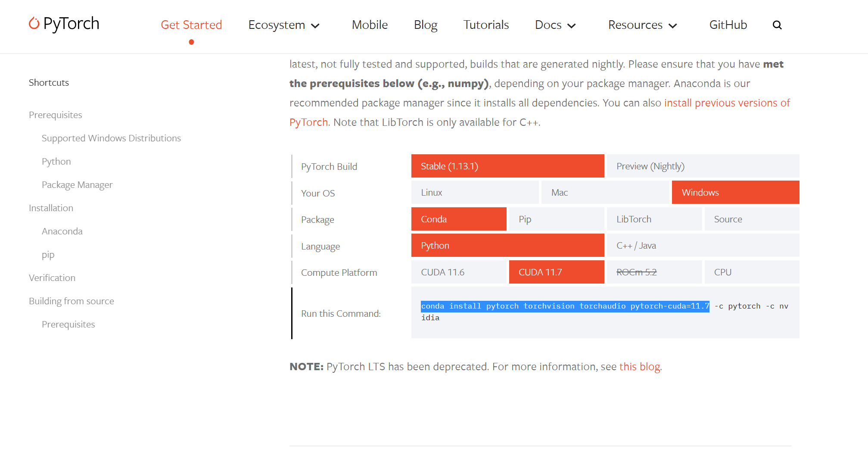Select Preview (Nightly) build option
868x465 pixels.
point(703,166)
